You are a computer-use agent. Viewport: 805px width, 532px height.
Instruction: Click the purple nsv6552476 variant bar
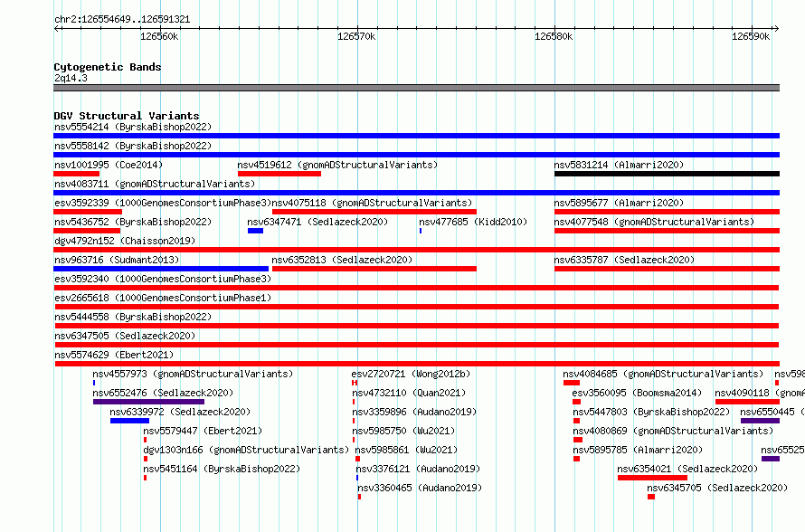149,402
